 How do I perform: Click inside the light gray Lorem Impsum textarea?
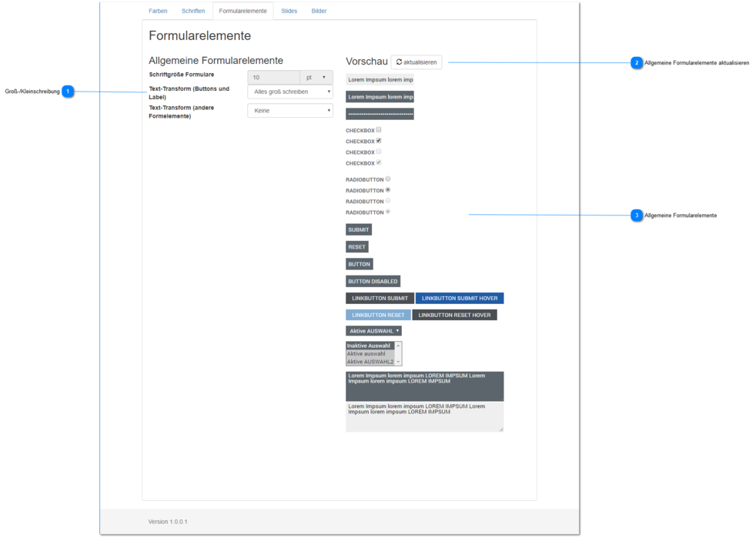point(425,417)
